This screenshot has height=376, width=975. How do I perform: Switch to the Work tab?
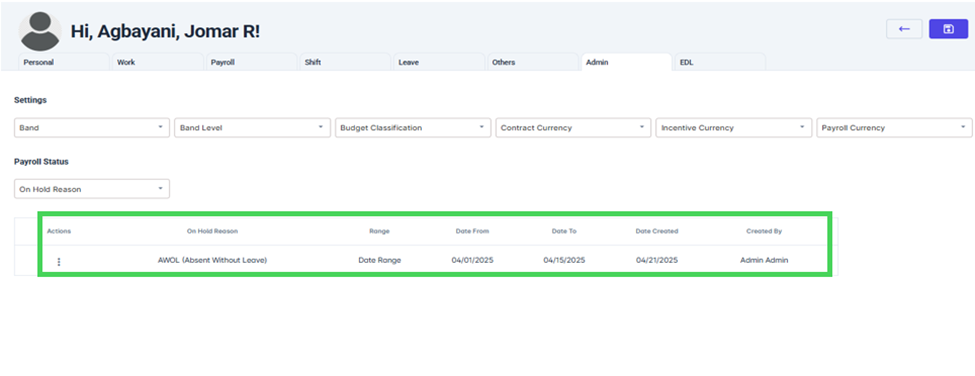coord(157,62)
